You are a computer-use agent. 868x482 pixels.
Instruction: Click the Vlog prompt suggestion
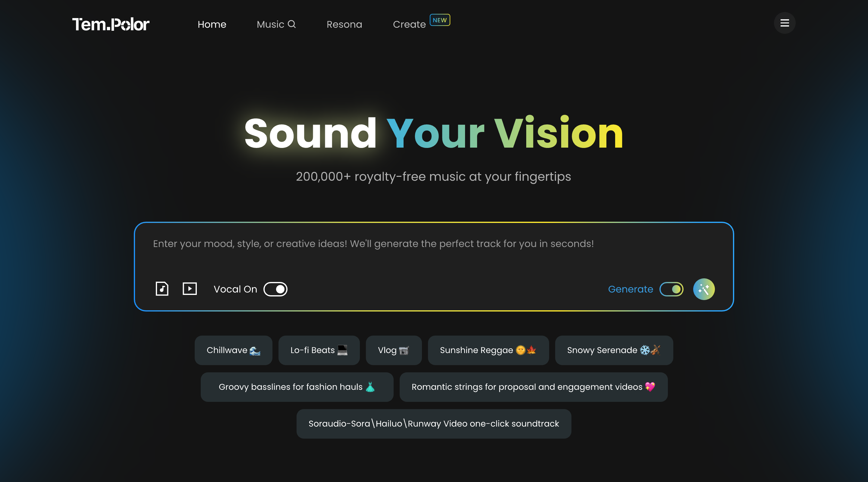point(394,350)
